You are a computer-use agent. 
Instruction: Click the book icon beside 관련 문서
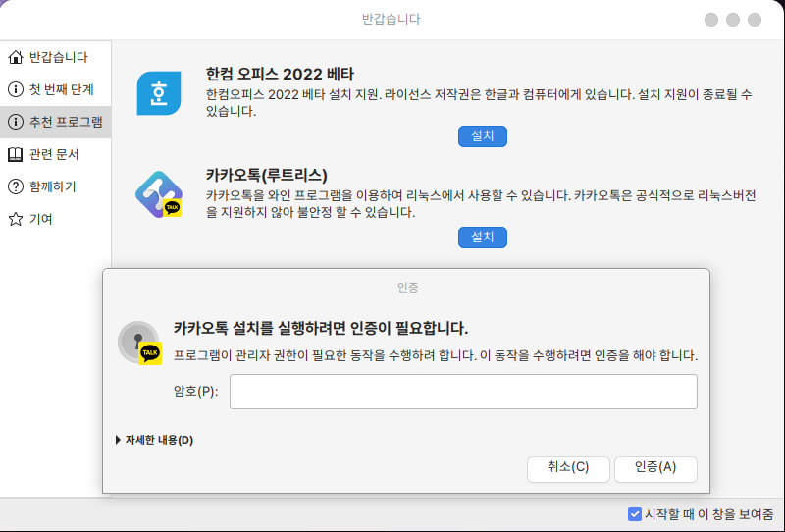point(16,154)
